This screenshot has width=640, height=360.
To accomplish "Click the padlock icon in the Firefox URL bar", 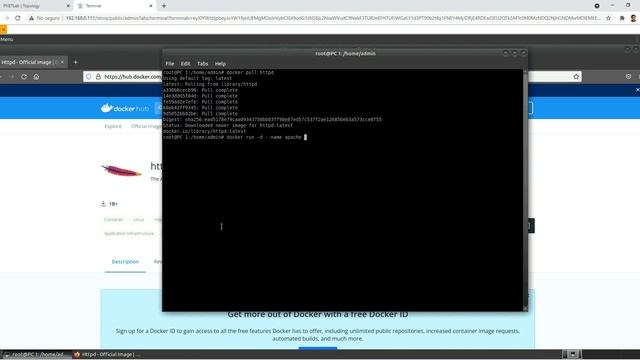I will point(98,77).
